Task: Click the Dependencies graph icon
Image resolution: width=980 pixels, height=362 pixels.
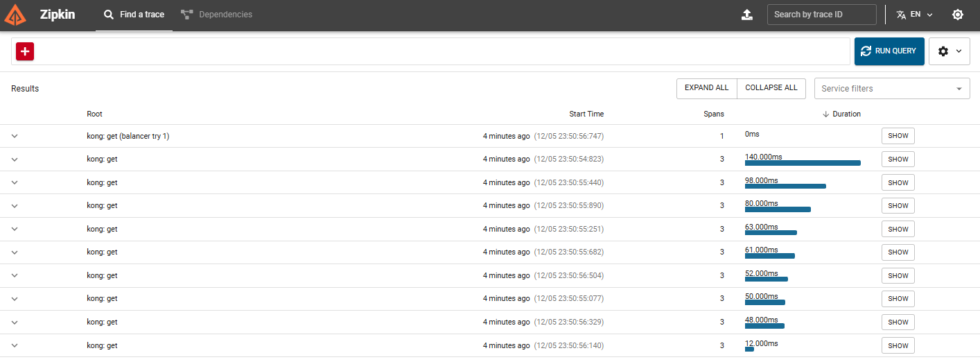Action: point(186,15)
